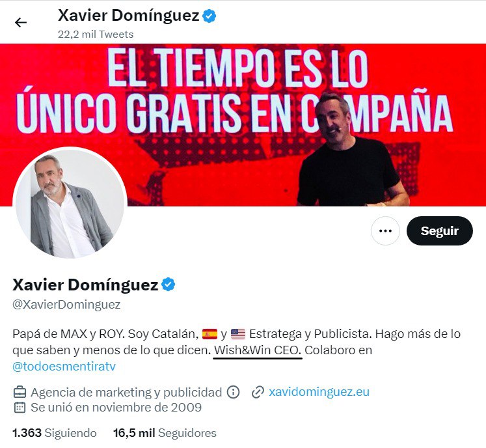View the 16,5 mil Seguidores list
Viewport: 486px width, 448px height.
click(x=165, y=433)
